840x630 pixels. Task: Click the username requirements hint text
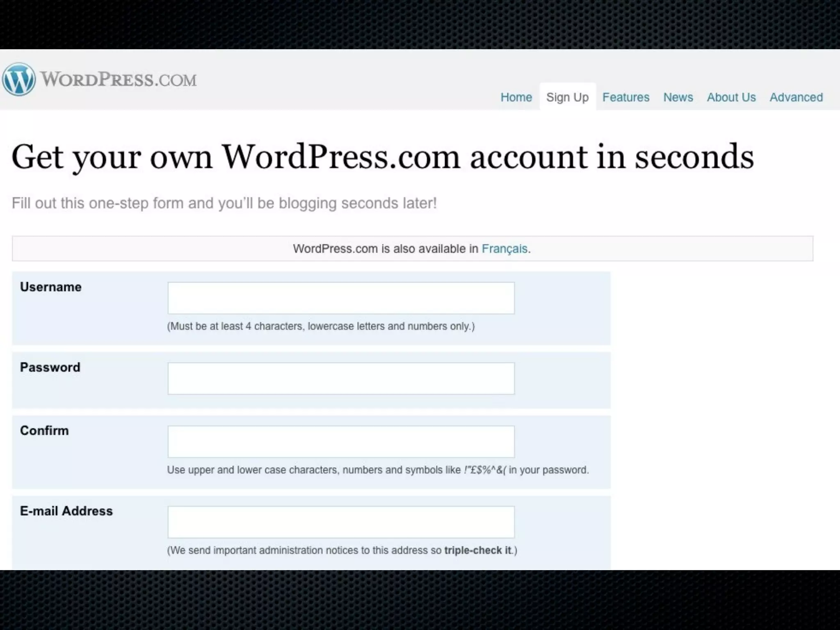pyautogui.click(x=321, y=326)
